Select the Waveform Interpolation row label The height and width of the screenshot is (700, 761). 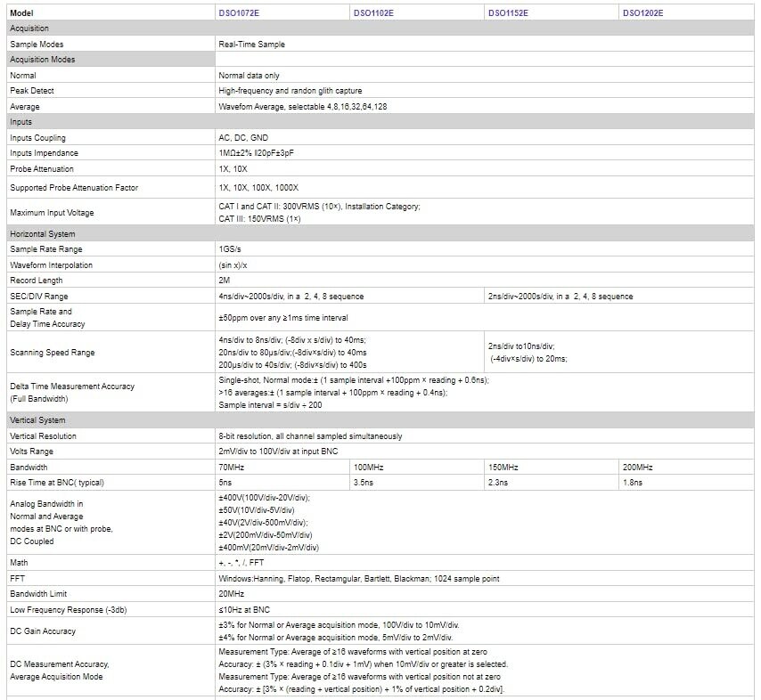[51, 265]
